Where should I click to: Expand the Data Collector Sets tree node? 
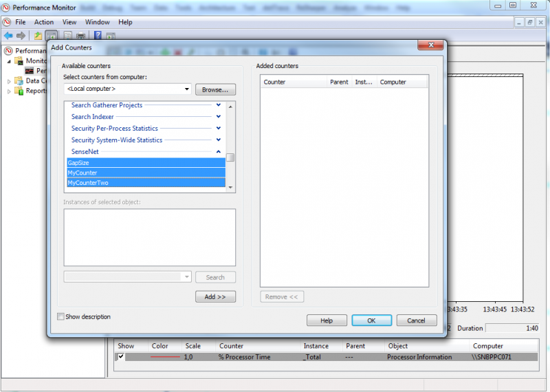9,81
